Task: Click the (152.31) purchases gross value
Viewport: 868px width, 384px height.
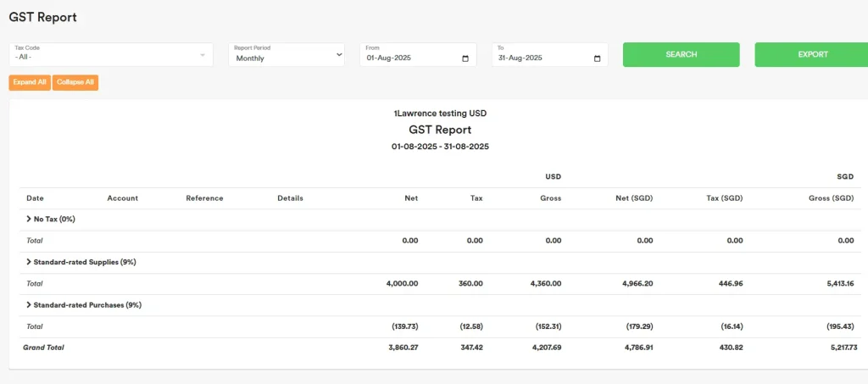Action: point(548,326)
